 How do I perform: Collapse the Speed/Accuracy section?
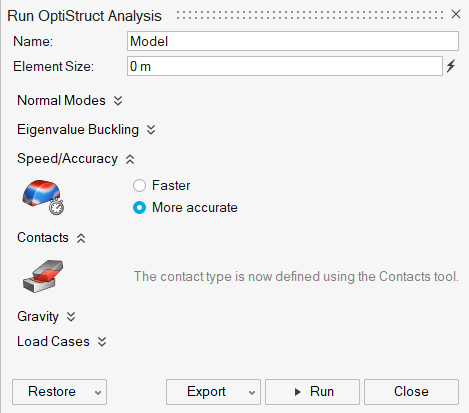point(130,159)
